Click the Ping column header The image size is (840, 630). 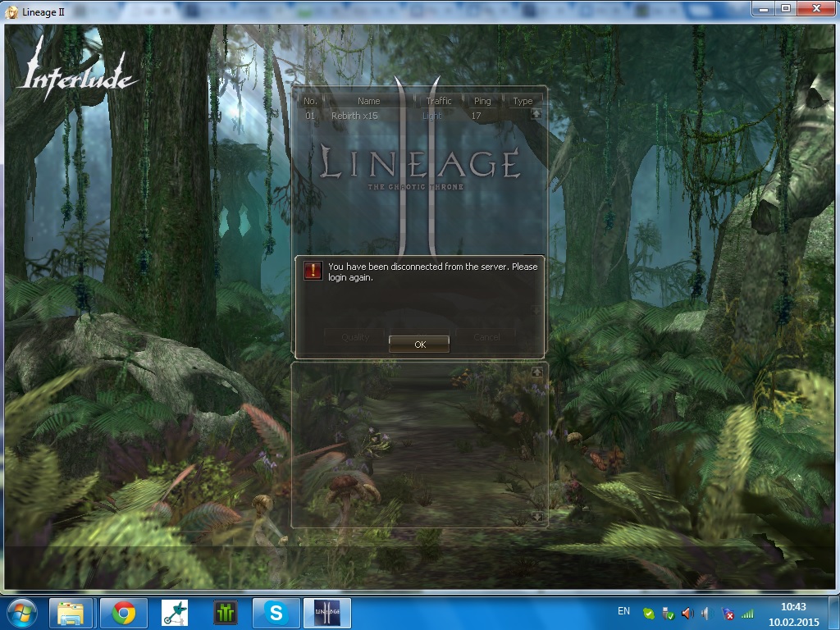482,101
